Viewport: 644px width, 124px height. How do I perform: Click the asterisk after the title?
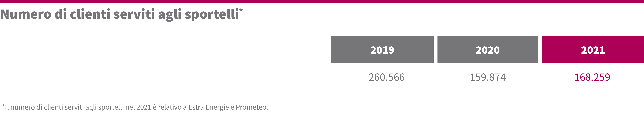tap(241, 10)
